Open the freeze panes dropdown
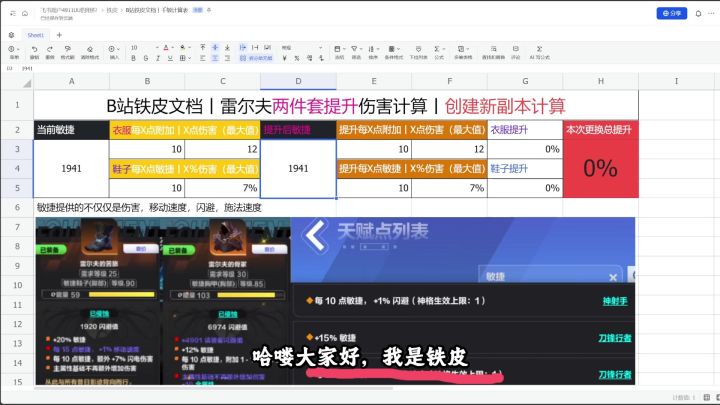 coord(339,51)
